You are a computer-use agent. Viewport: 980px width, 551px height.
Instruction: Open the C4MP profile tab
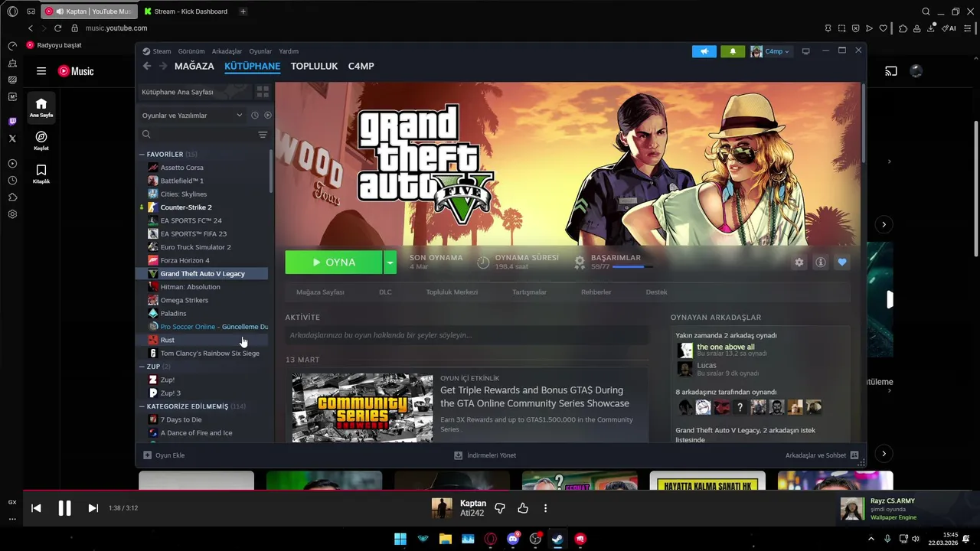click(x=361, y=67)
